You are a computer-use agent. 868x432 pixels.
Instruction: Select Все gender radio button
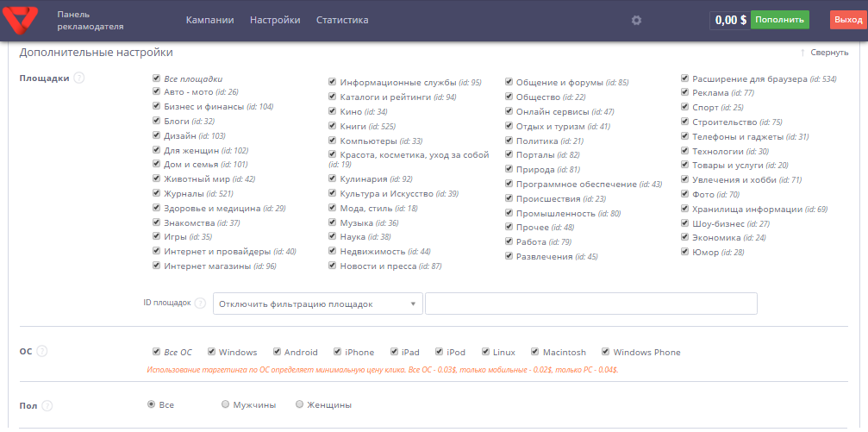pyautogui.click(x=151, y=404)
